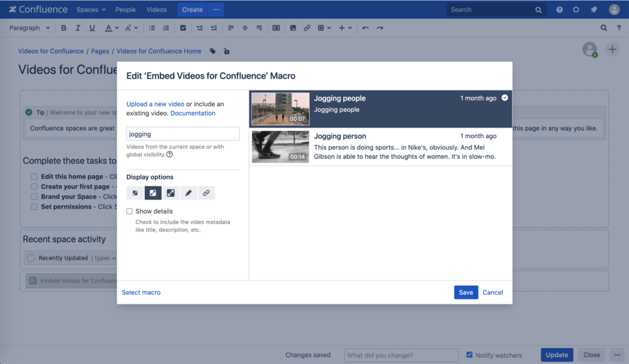Screen dimensions: 629x364
Task: Click the video search field containing 'jogging'
Action: pyautogui.click(x=183, y=134)
